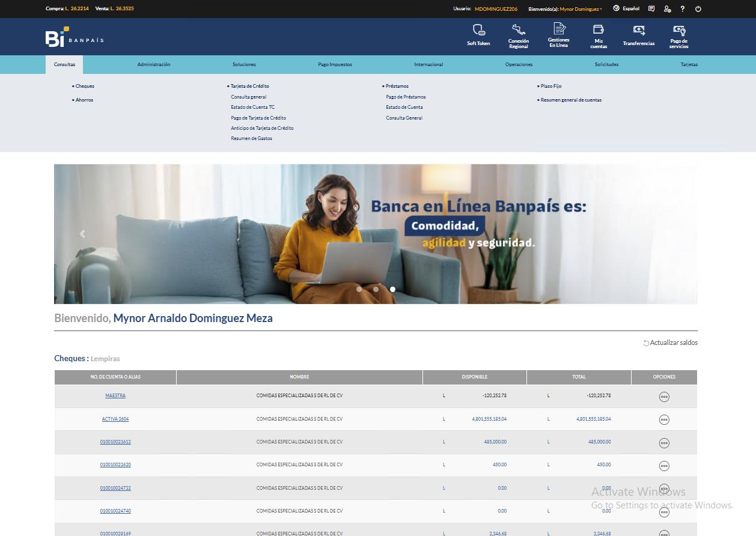Click the DISPONIBLE column header
This screenshot has height=536, width=756.
[x=475, y=377]
